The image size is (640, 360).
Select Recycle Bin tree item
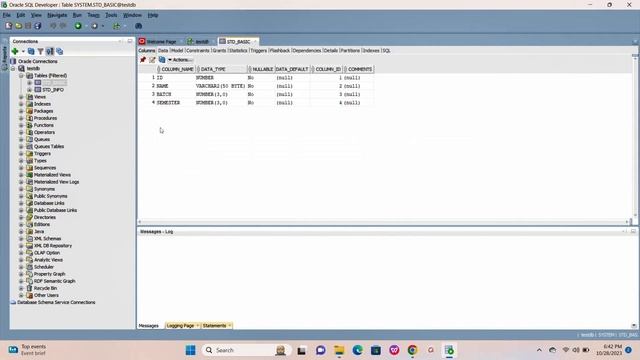pos(45,289)
